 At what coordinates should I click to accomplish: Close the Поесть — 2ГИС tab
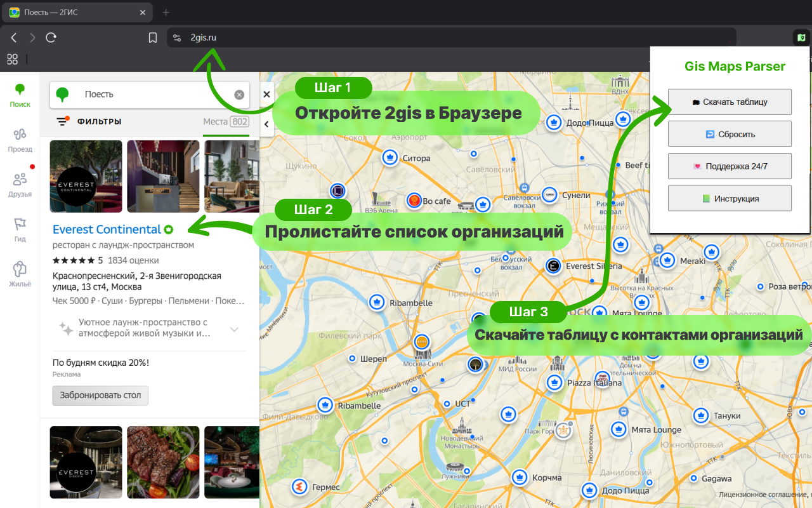coord(143,12)
